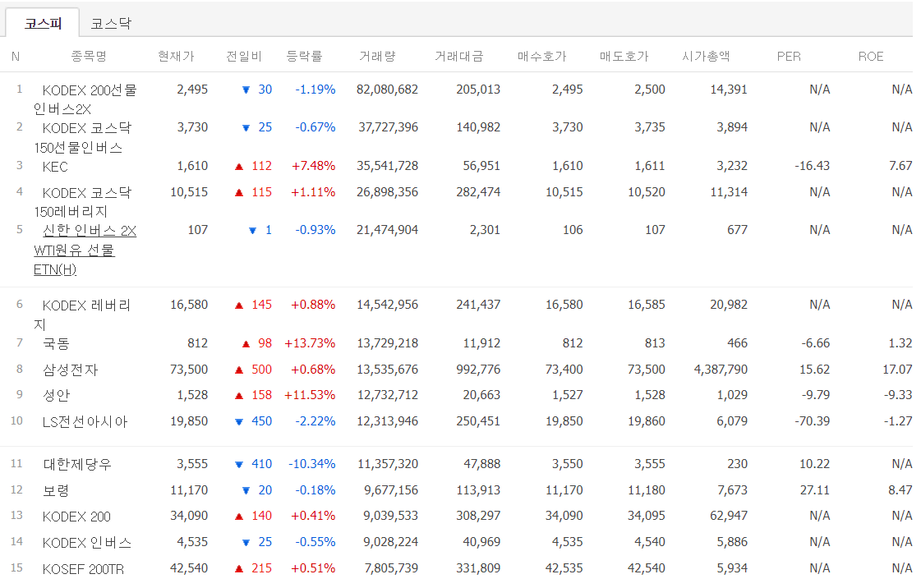Open KODEX 200선물인버스2X stock page

tap(85, 99)
